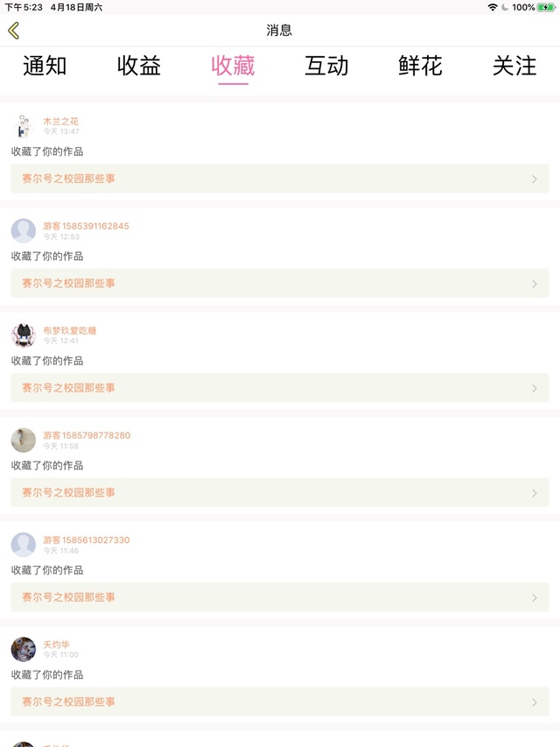Tap avatar of 游客1585391162845
The width and height of the screenshot is (560, 747).
[x=24, y=230]
